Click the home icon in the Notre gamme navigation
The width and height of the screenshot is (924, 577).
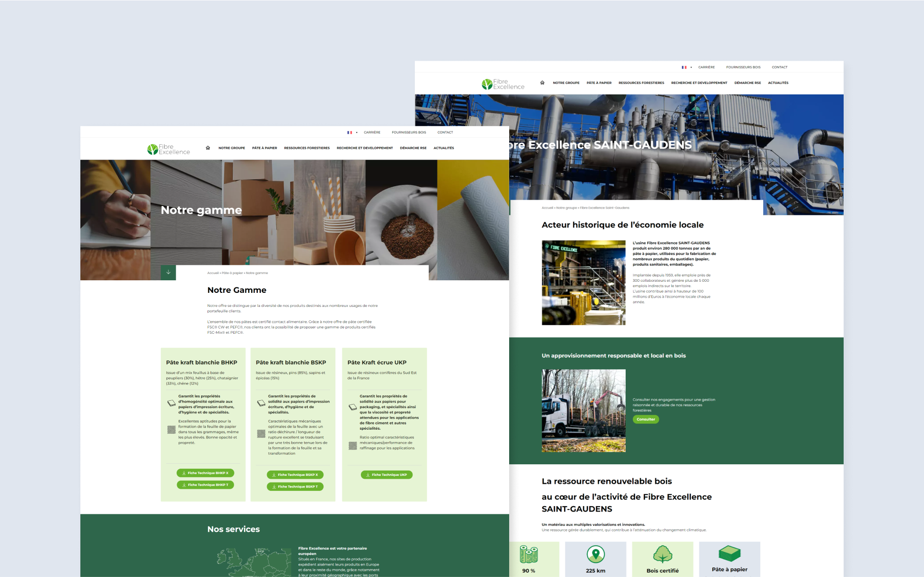click(208, 148)
